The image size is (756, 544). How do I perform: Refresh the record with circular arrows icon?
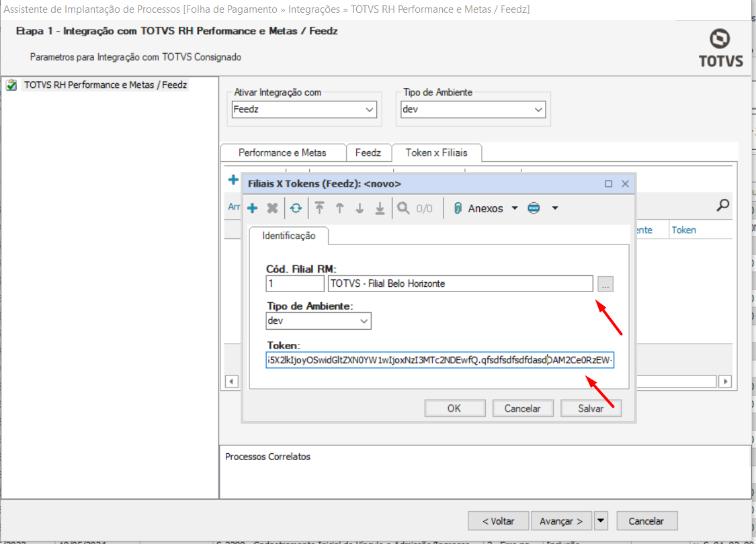(x=296, y=208)
